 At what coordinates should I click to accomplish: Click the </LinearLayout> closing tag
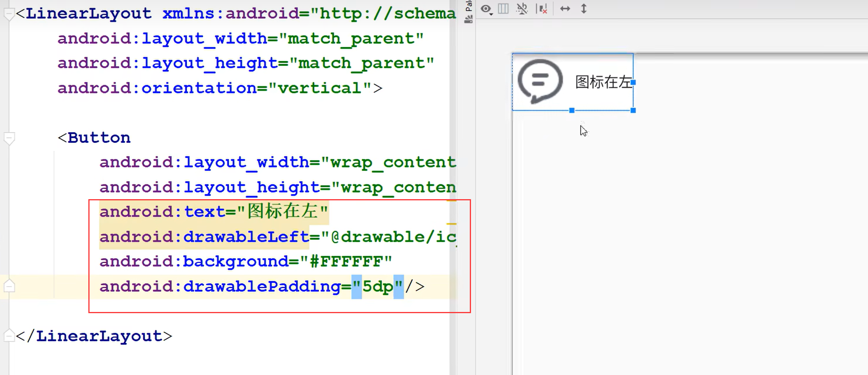pyautogui.click(x=94, y=336)
